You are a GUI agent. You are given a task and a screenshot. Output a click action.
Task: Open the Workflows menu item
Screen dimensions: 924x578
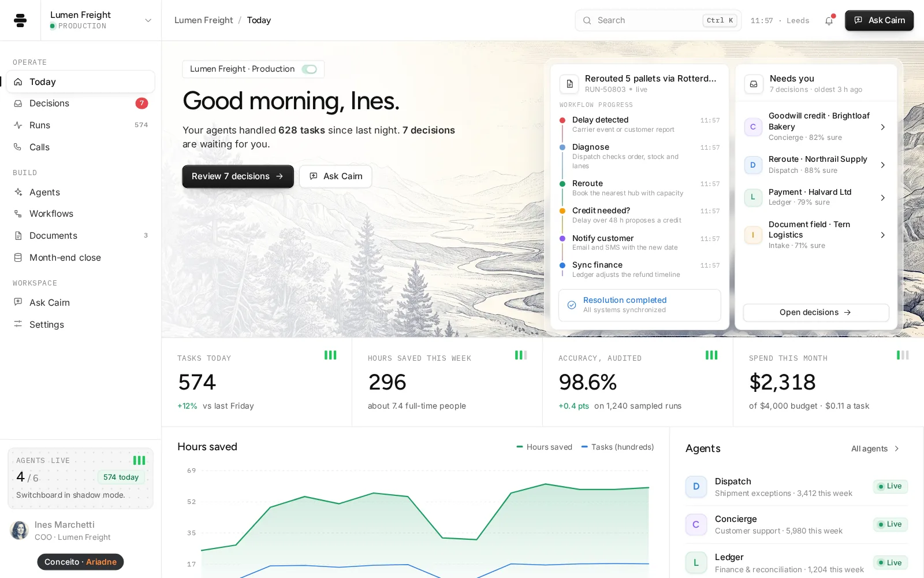[80, 214]
